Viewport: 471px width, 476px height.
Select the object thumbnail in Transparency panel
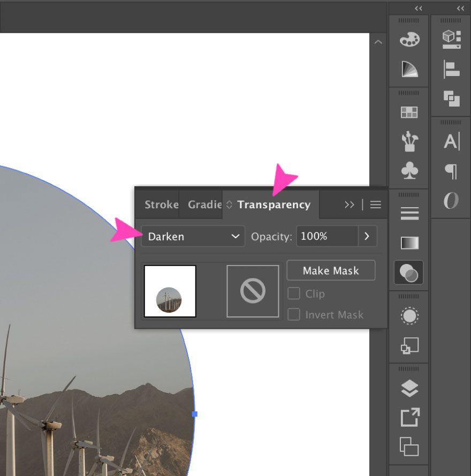pos(170,291)
